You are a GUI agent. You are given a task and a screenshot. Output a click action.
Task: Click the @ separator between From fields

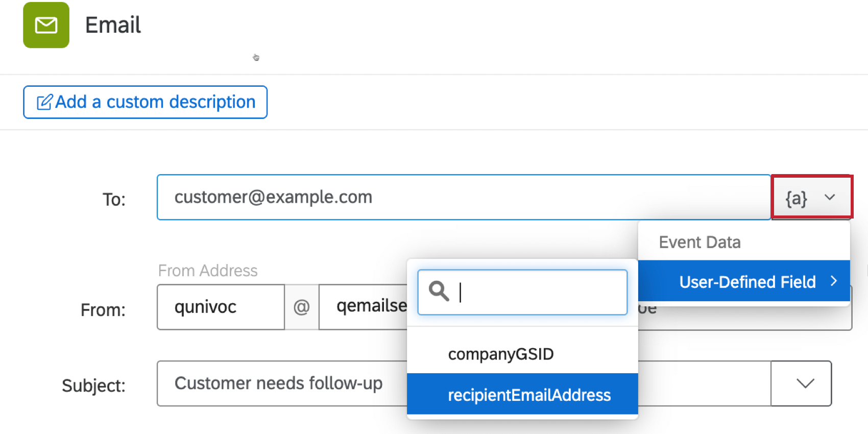[302, 307]
